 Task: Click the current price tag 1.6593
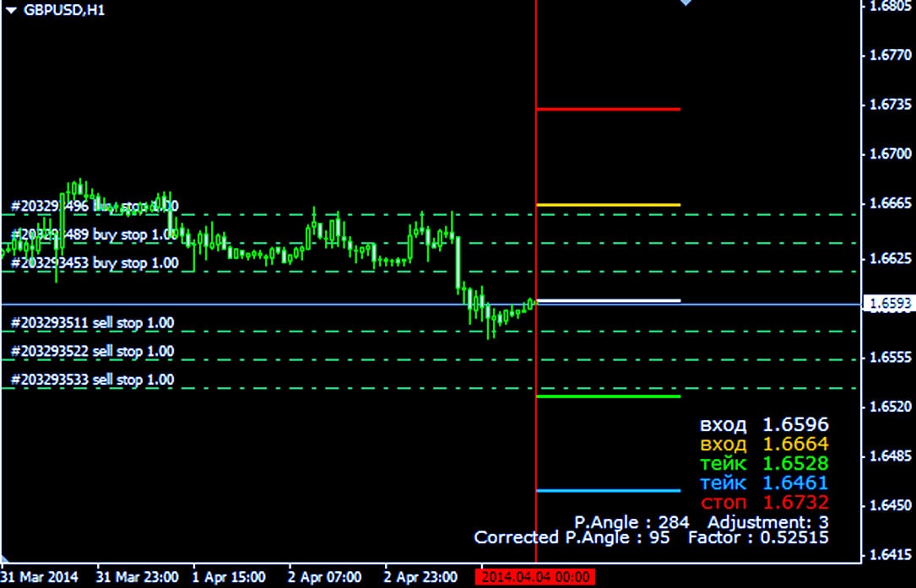(x=888, y=304)
